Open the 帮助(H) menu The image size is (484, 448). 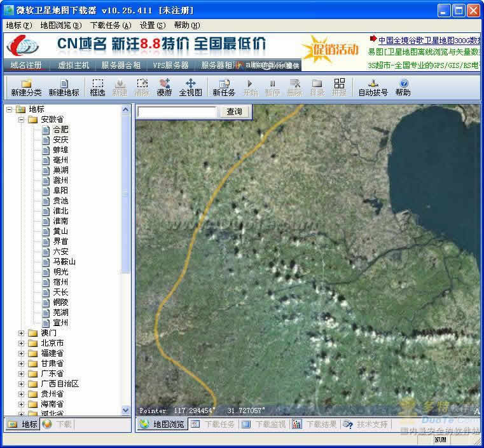click(187, 25)
